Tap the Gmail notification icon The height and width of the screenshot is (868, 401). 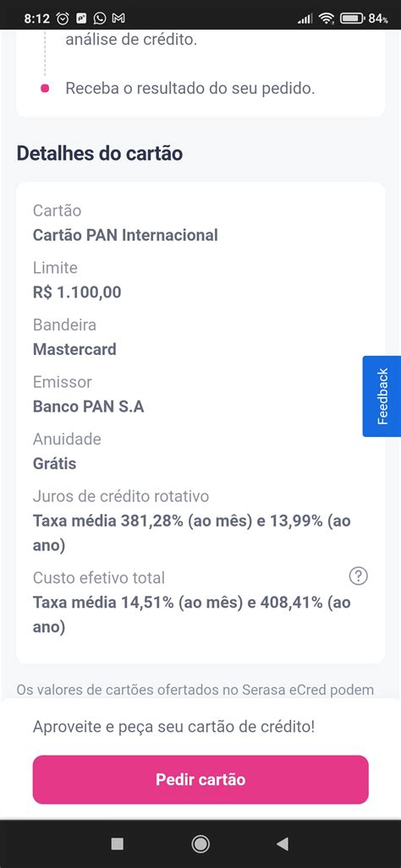pos(118,19)
